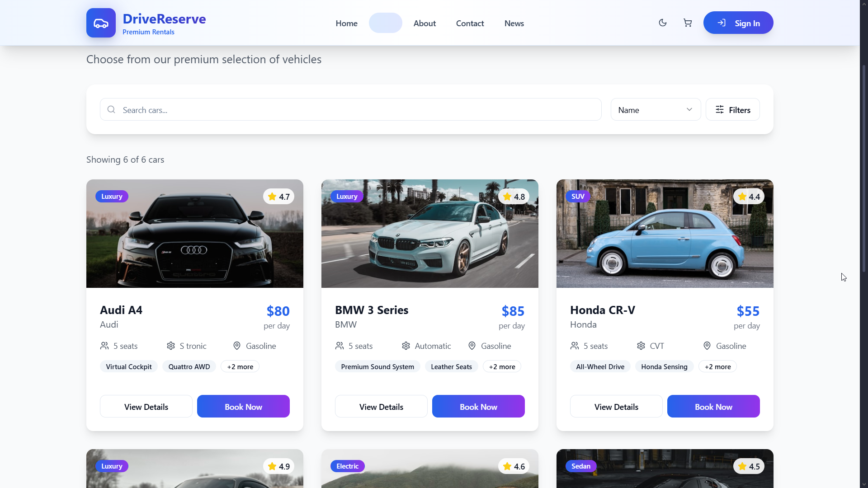Toggle dark mode with the moon icon

point(663,23)
